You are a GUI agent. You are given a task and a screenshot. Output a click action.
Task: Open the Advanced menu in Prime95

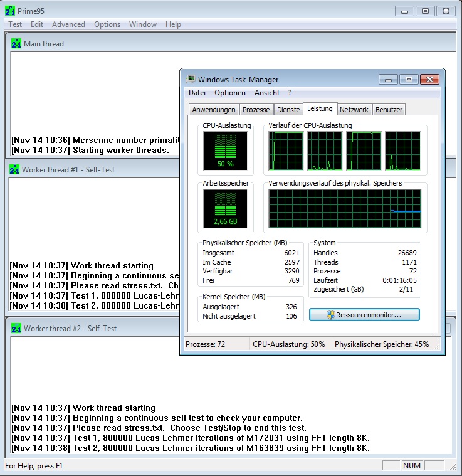click(x=68, y=24)
